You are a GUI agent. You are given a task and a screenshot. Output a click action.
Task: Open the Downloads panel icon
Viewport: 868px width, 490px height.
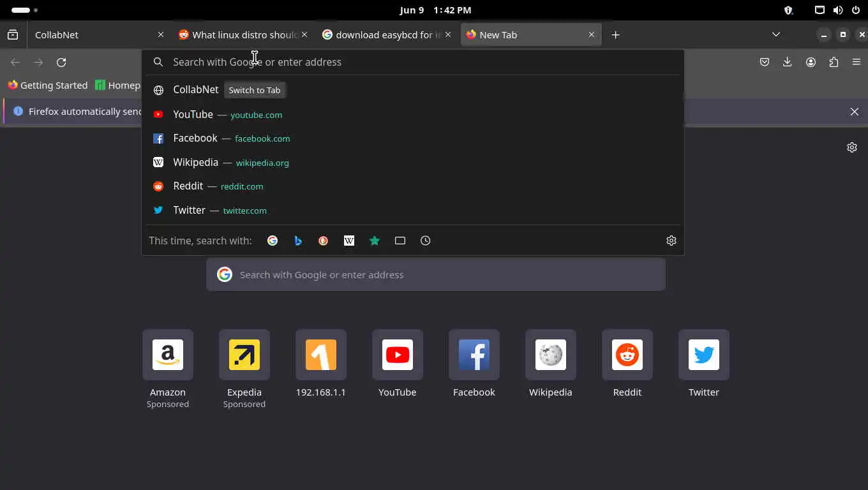(788, 62)
